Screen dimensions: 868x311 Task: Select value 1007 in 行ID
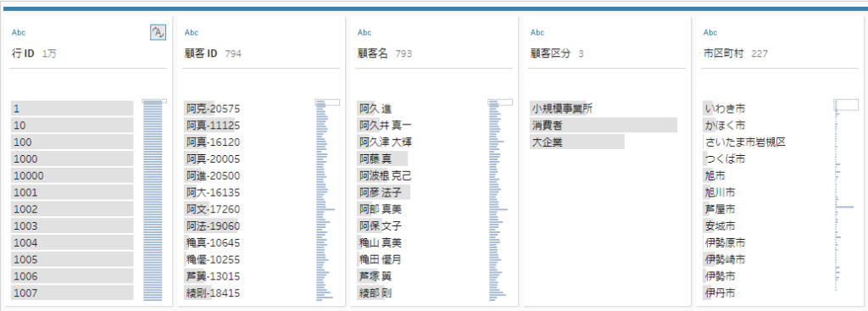[72, 292]
